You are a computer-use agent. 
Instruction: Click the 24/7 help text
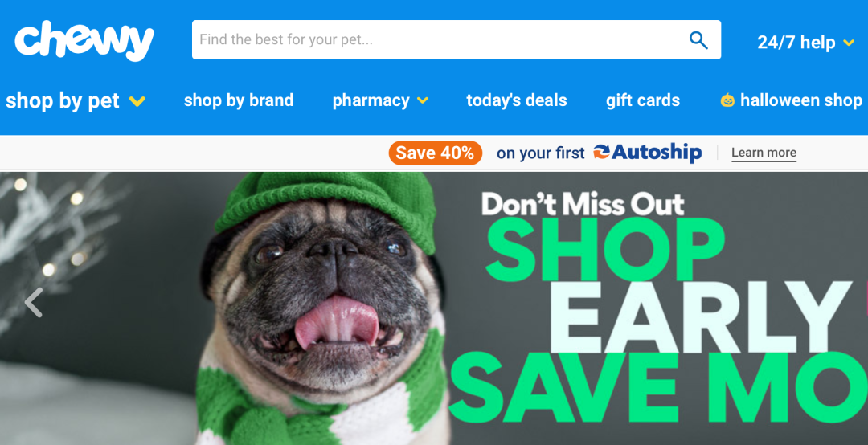pyautogui.click(x=796, y=42)
